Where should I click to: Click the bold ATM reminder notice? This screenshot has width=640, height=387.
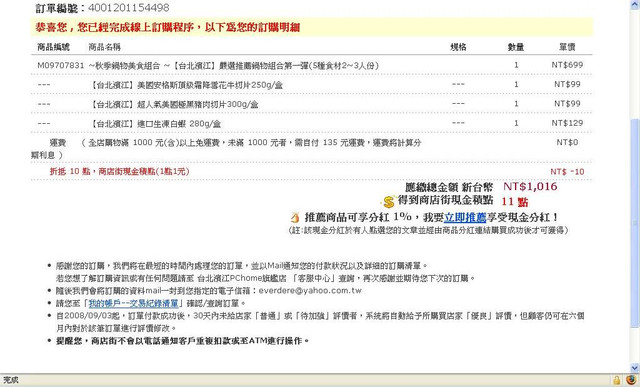182,340
